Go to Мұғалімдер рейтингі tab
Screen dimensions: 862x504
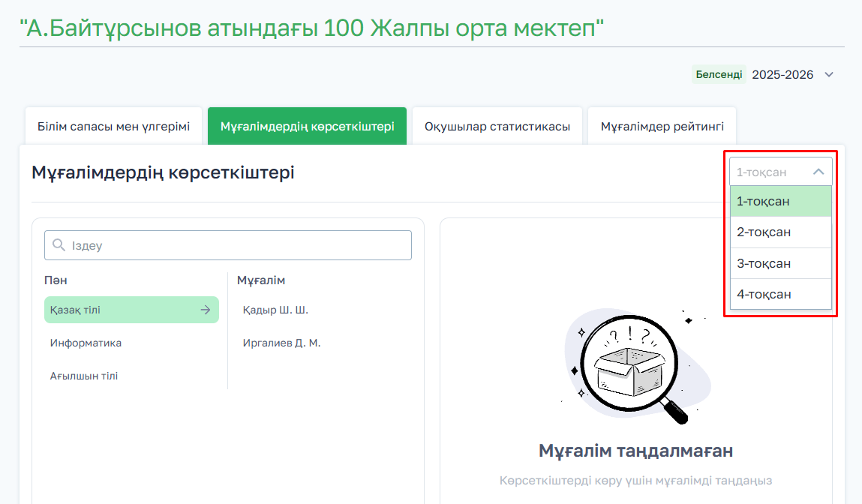click(x=662, y=126)
